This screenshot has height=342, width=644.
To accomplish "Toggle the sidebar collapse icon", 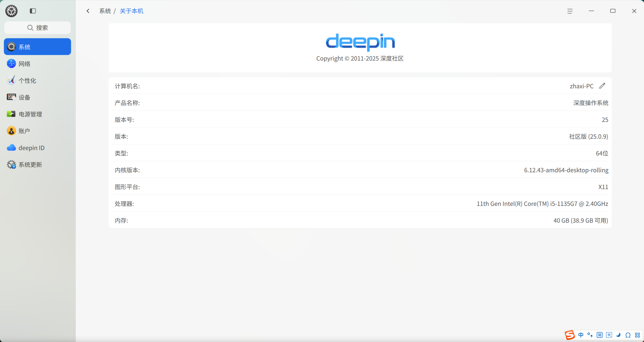I will pyautogui.click(x=33, y=11).
